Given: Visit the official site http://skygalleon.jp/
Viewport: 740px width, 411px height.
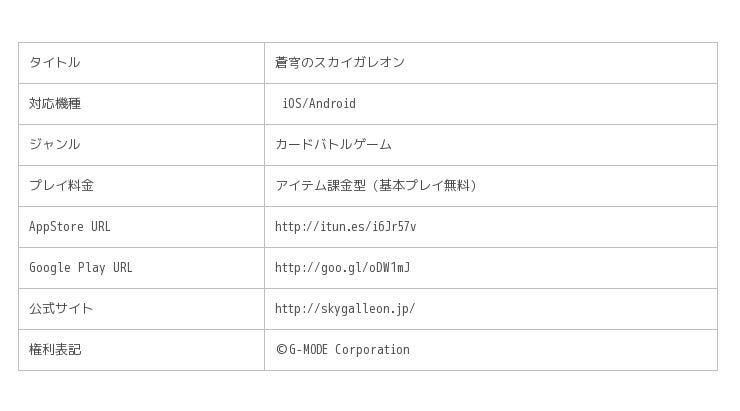Looking at the screenshot, I should pos(344,309).
